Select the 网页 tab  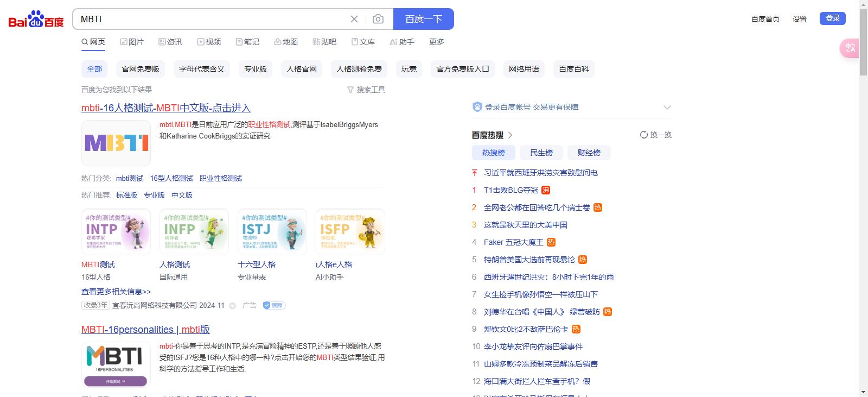coord(93,42)
